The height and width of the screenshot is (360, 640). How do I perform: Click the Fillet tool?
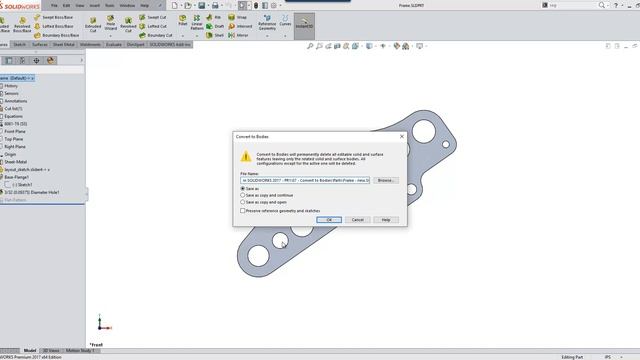pyautogui.click(x=182, y=20)
